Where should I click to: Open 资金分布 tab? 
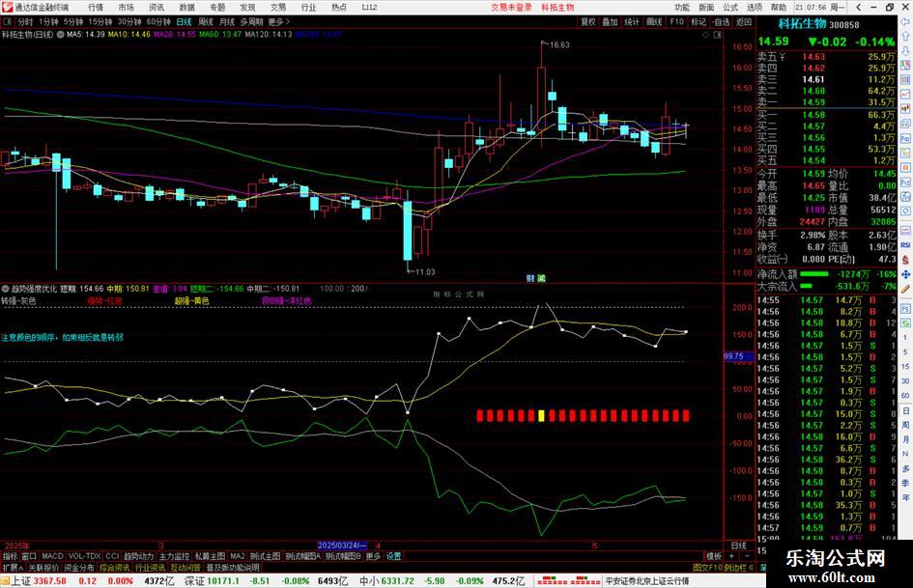79,567
